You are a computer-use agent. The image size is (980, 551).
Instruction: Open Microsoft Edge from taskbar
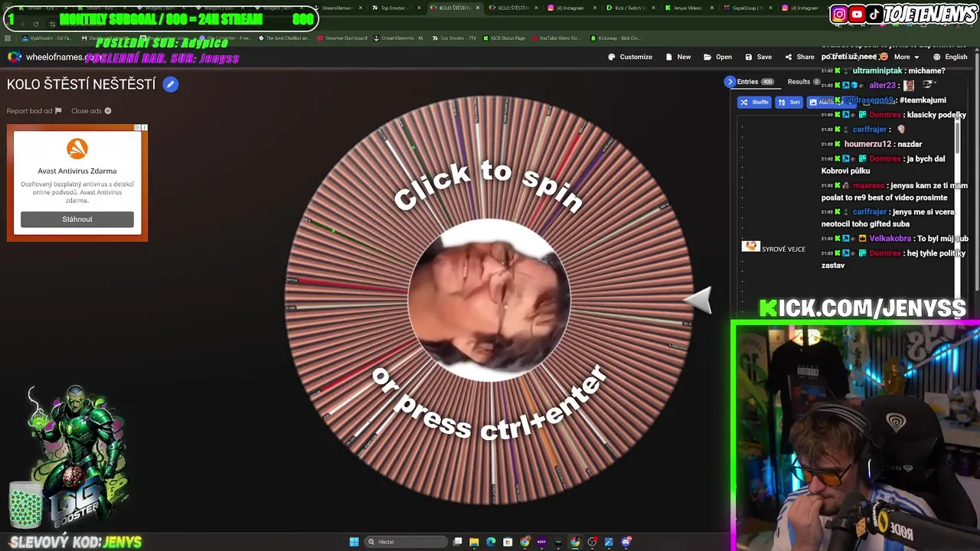point(491,542)
